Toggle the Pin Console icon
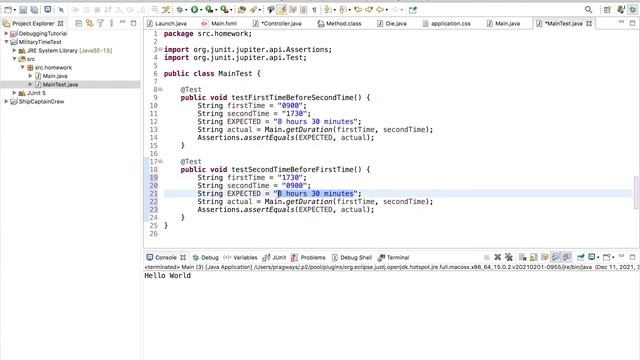This screenshot has width=640, height=360. 580,257
